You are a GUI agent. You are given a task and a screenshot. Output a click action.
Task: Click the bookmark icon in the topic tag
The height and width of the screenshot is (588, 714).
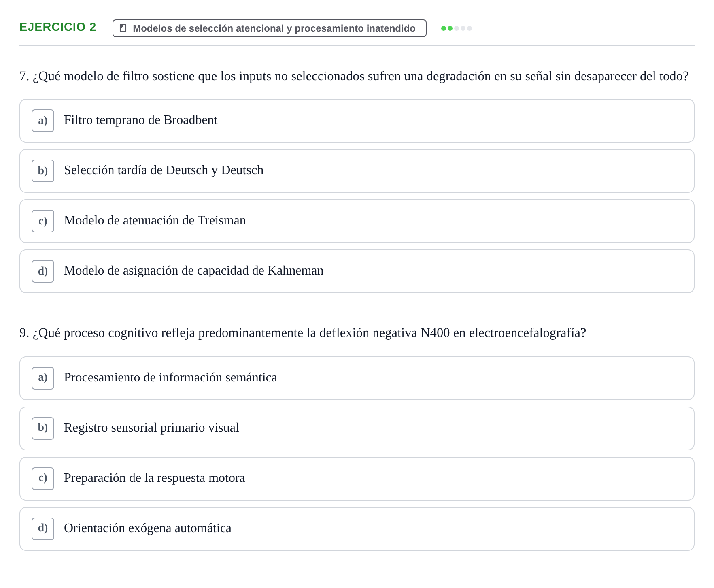[x=123, y=28]
